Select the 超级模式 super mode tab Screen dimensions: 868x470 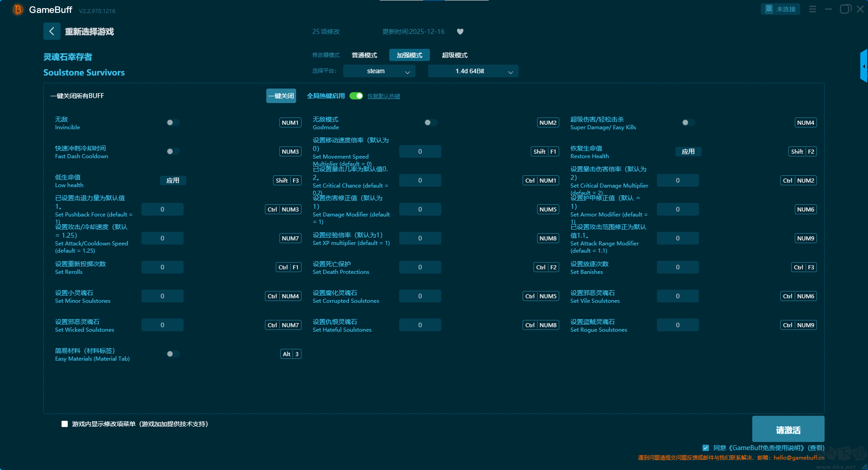[454, 55]
